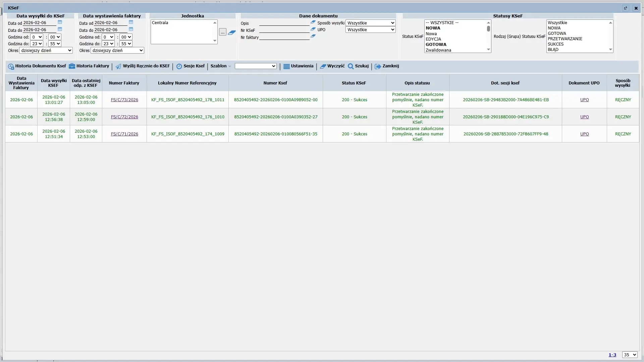Click the Nr KSeF input field
The image size is (644, 362).
(x=284, y=30)
